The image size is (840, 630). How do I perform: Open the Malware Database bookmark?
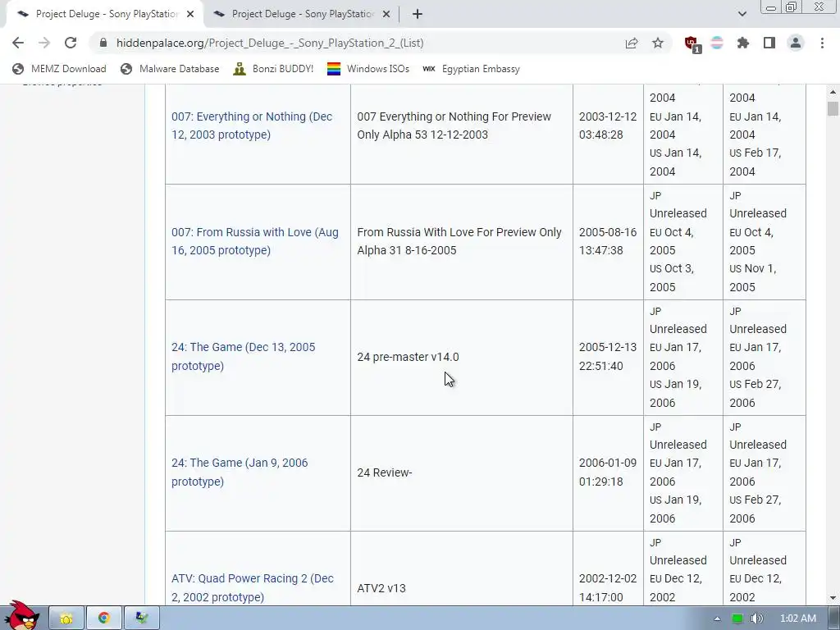(170, 69)
